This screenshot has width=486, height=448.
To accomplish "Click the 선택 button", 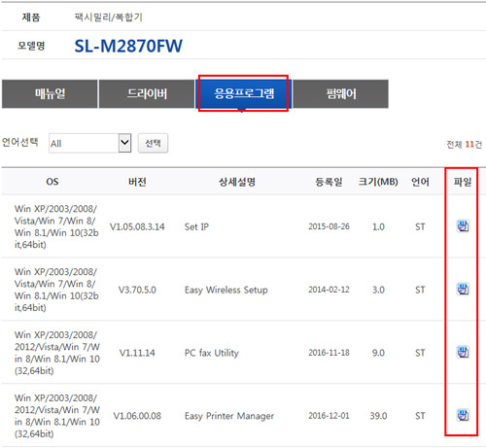I will tap(153, 143).
